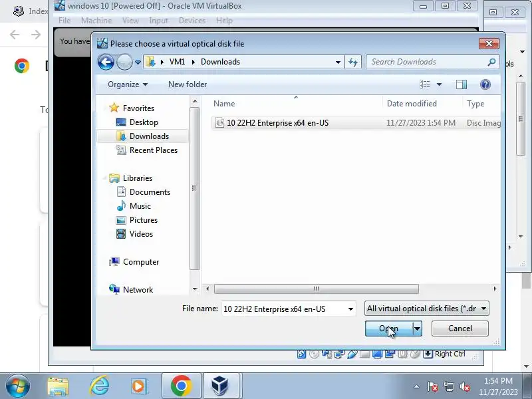Open help with the question mark icon
Screen dimensions: 532x399
coord(485,84)
